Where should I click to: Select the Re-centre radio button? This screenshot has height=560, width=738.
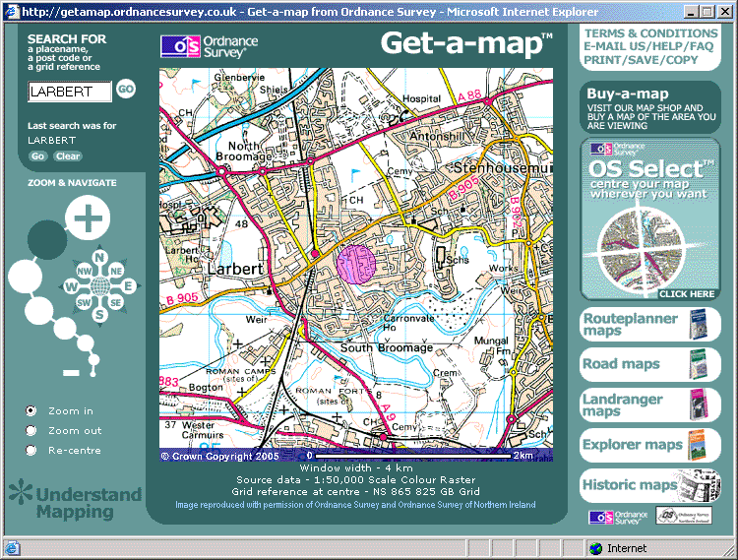coord(31,451)
